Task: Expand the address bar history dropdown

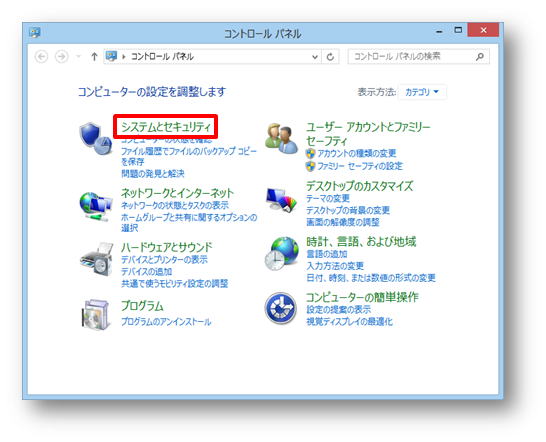Action: point(315,57)
